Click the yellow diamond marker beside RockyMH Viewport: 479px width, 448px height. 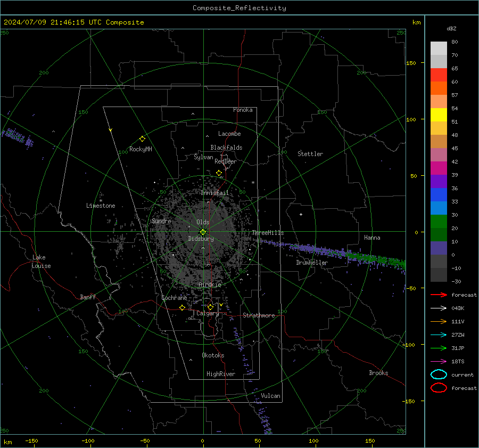pyautogui.click(x=142, y=139)
